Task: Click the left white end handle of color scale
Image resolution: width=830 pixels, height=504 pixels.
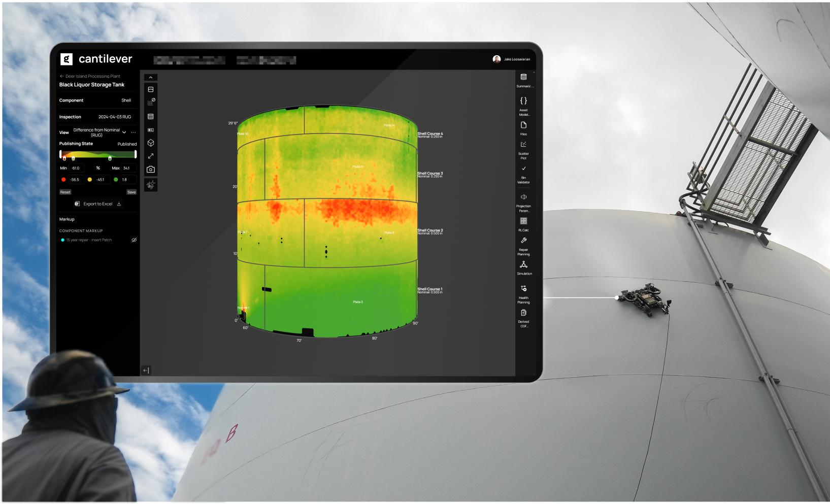Action: point(60,154)
